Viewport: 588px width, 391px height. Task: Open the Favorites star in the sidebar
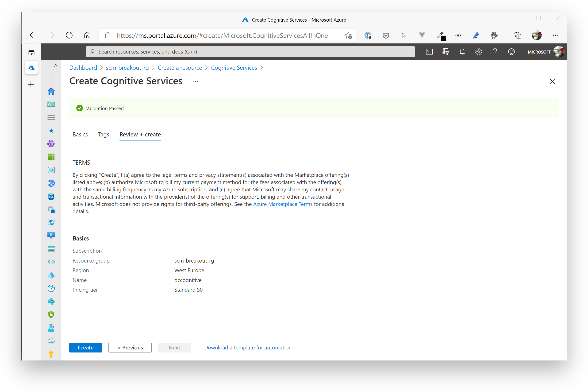point(51,130)
